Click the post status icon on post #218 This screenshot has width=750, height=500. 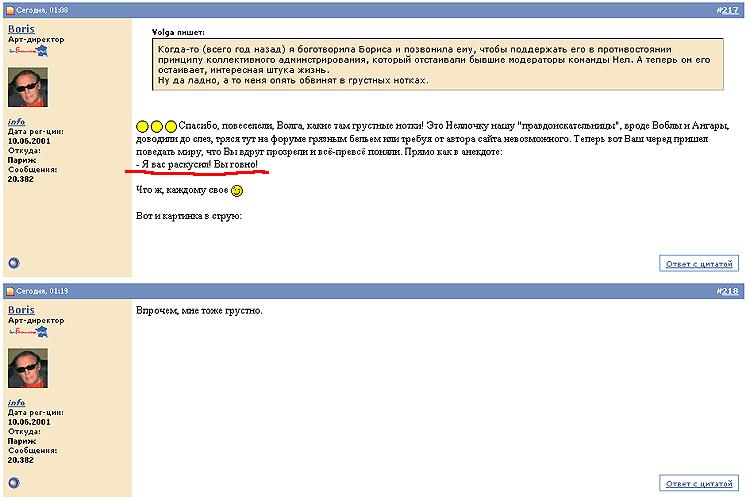pyautogui.click(x=9, y=291)
